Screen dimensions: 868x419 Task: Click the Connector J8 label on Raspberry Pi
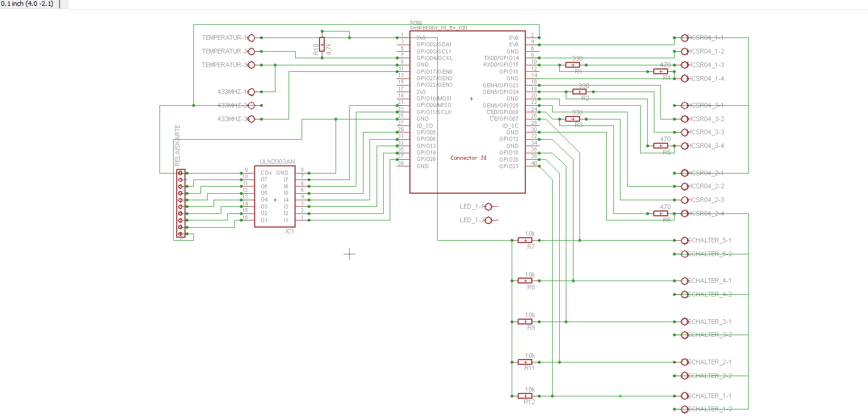coord(468,158)
